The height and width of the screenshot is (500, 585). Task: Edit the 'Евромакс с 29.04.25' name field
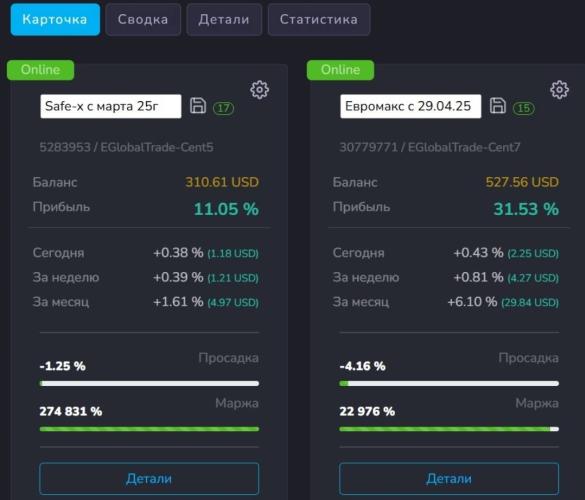[x=411, y=106]
